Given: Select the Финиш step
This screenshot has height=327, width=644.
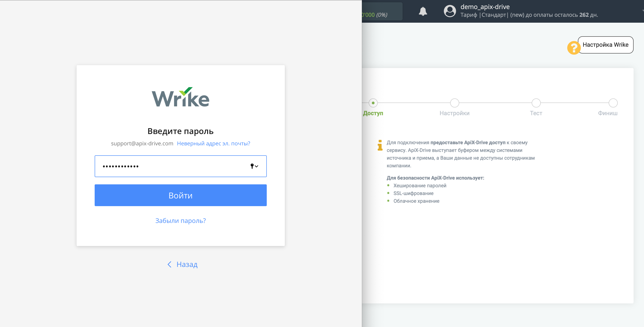Looking at the screenshot, I should pos(608,113).
